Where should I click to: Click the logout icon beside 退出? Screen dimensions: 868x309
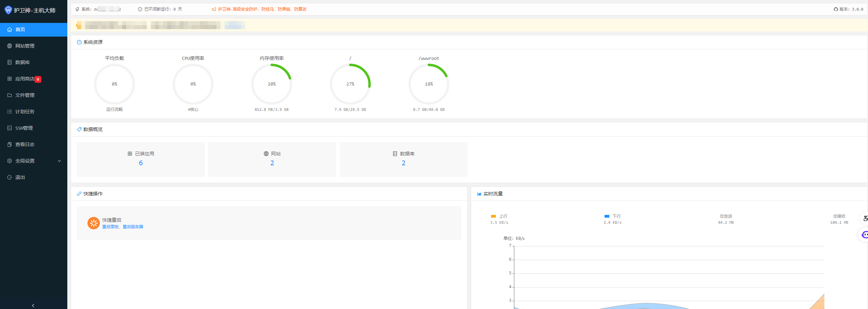coord(10,177)
